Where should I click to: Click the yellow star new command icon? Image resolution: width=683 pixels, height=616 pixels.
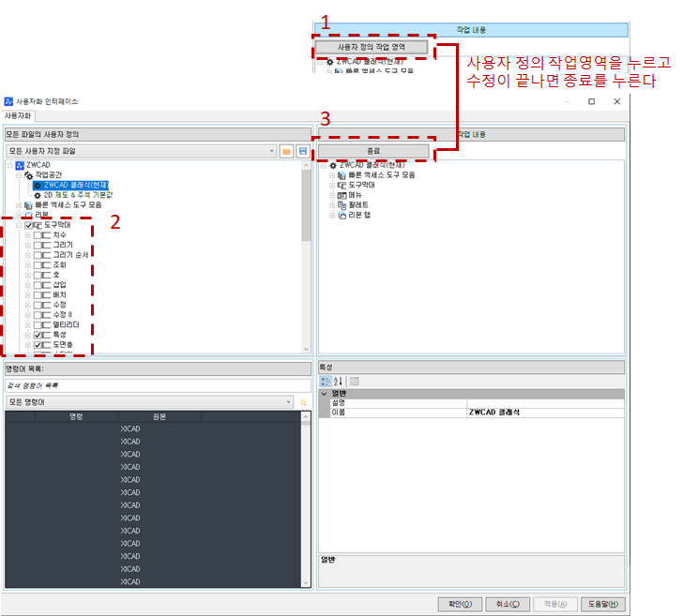(303, 402)
